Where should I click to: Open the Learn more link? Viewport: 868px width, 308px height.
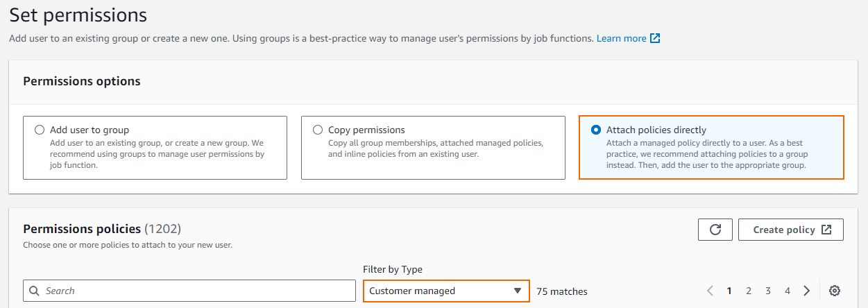621,38
